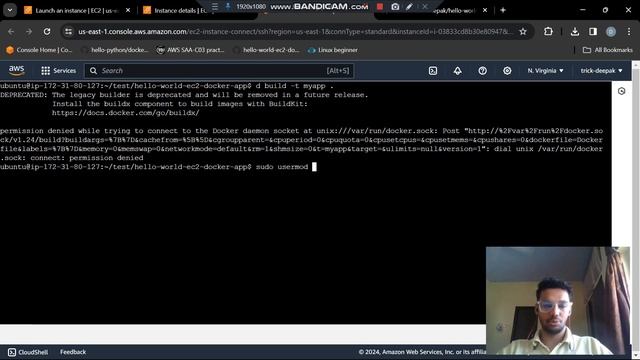Open the AWS help question mark

(482, 71)
